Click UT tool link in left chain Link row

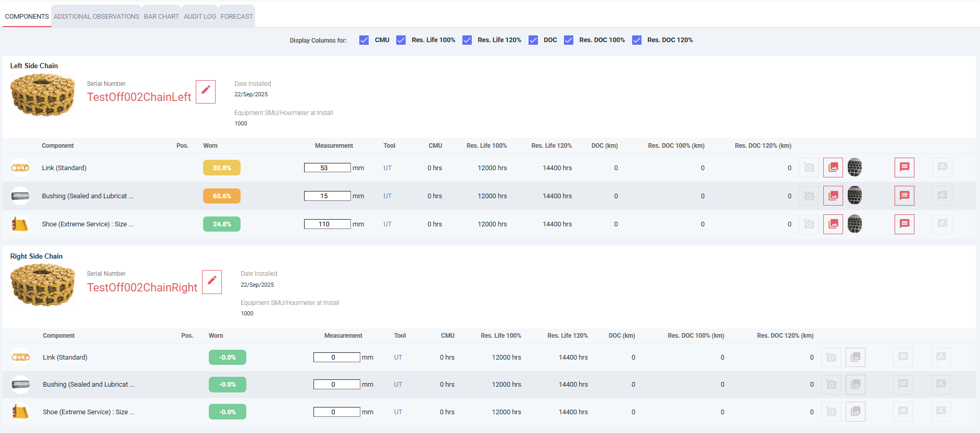[387, 168]
